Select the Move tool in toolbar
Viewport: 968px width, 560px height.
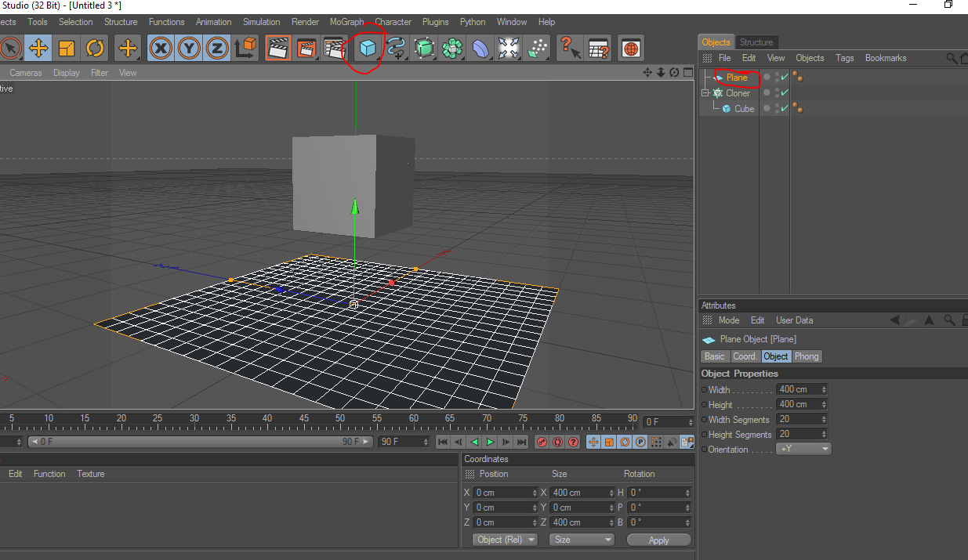tap(38, 49)
